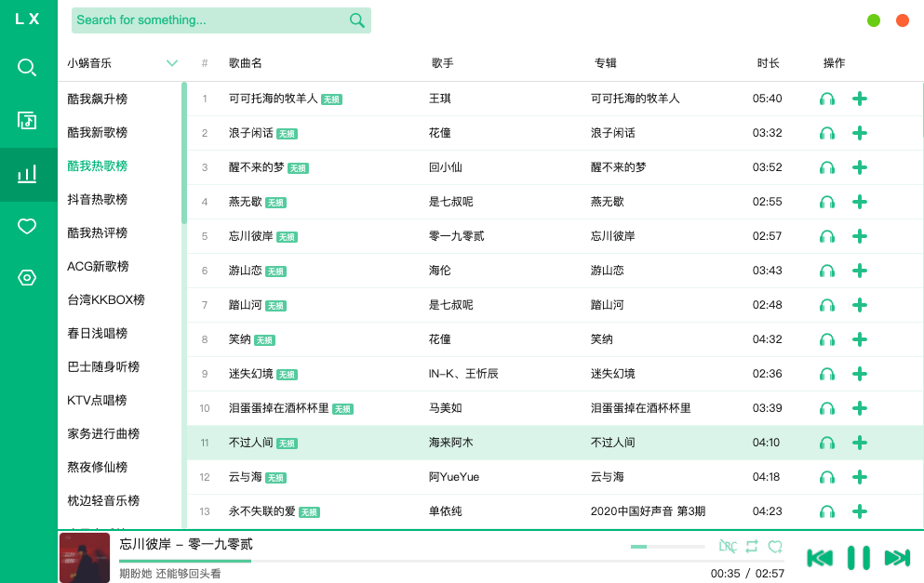Skip to the next track

tap(898, 558)
